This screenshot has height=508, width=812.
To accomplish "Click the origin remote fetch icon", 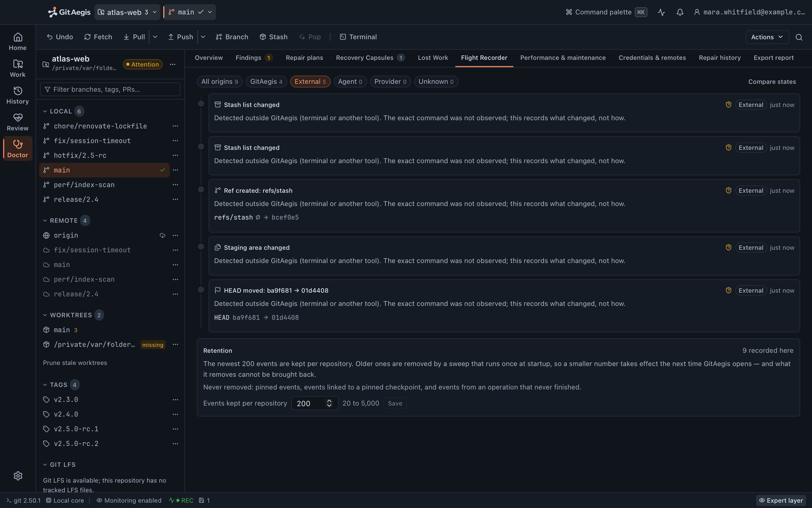I will click(x=162, y=236).
